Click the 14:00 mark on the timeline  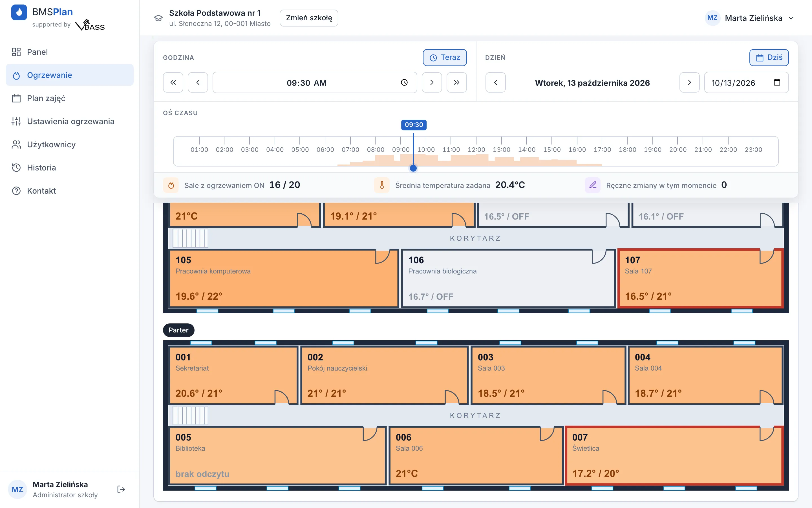pos(526,149)
